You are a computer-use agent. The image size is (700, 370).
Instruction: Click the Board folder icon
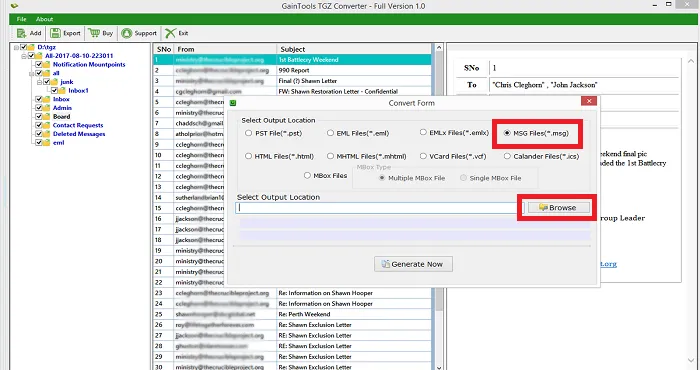(x=46, y=116)
